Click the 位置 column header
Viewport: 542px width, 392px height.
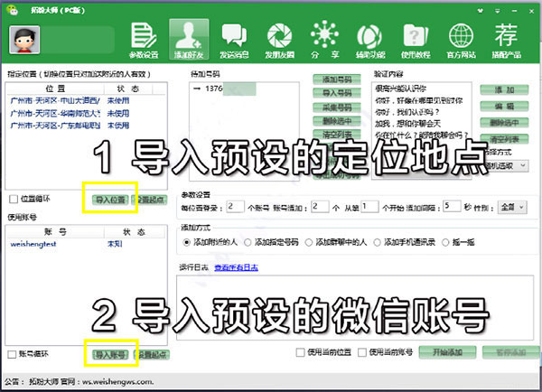click(55, 89)
